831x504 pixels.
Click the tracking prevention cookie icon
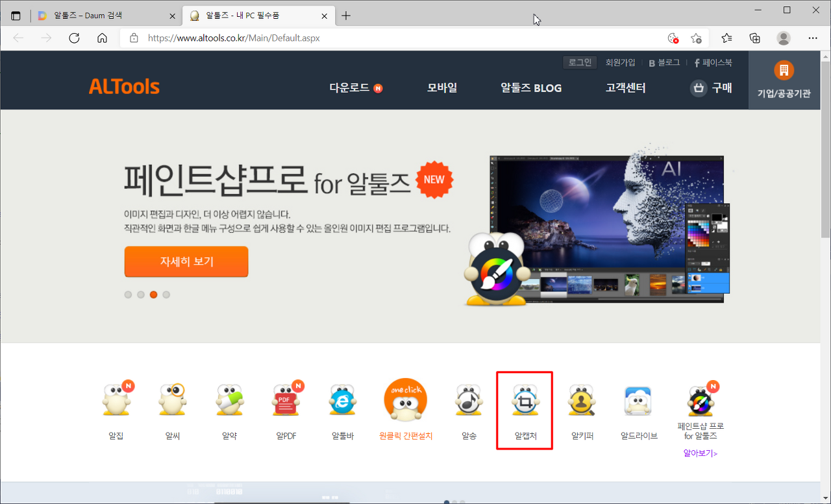(x=673, y=38)
